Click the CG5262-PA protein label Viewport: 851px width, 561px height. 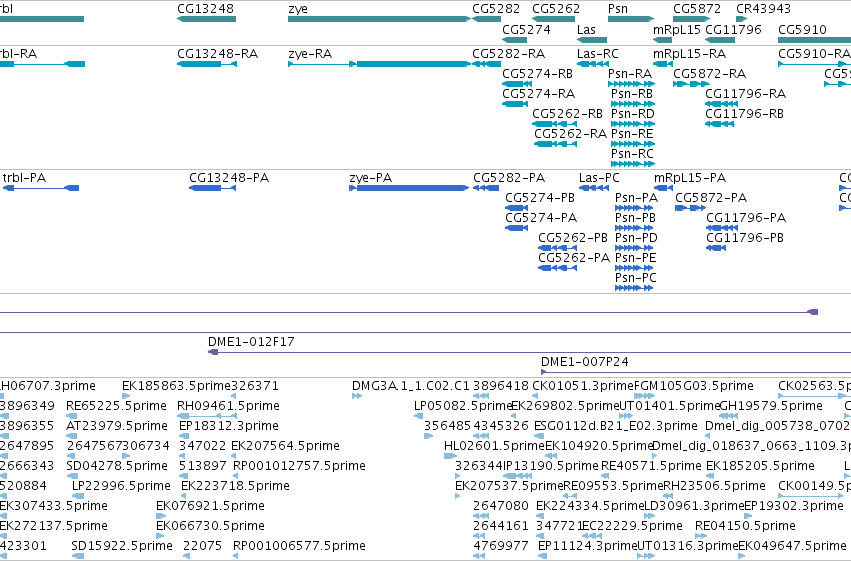(x=574, y=258)
